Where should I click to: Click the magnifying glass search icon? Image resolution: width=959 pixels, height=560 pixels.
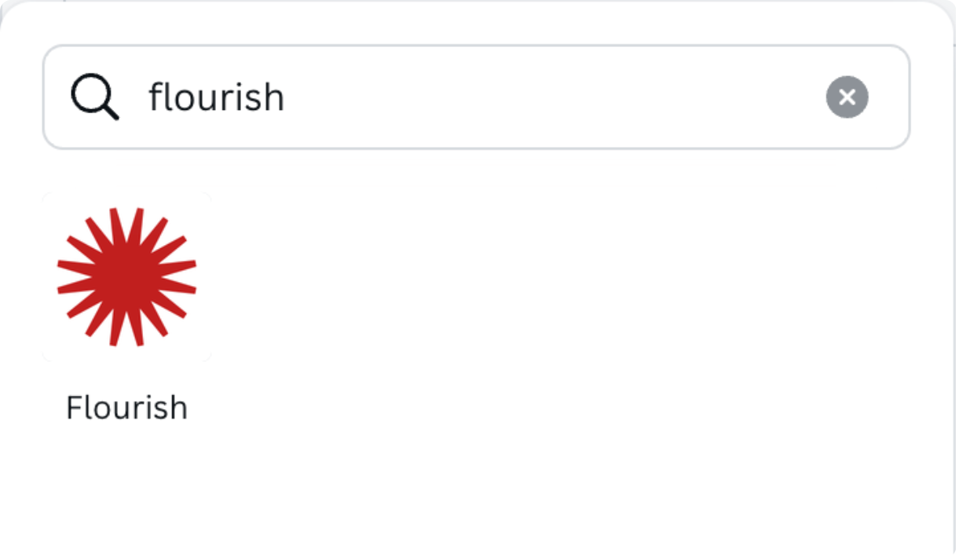pos(95,98)
